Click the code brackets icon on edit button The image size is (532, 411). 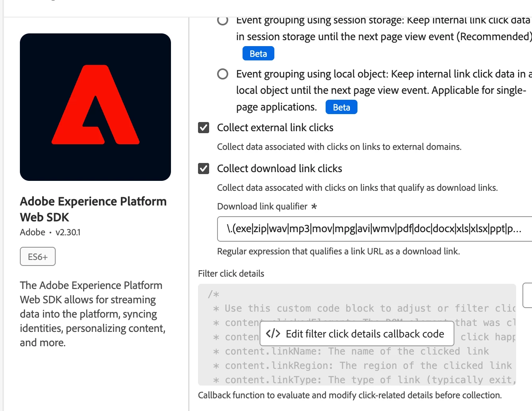click(x=273, y=333)
